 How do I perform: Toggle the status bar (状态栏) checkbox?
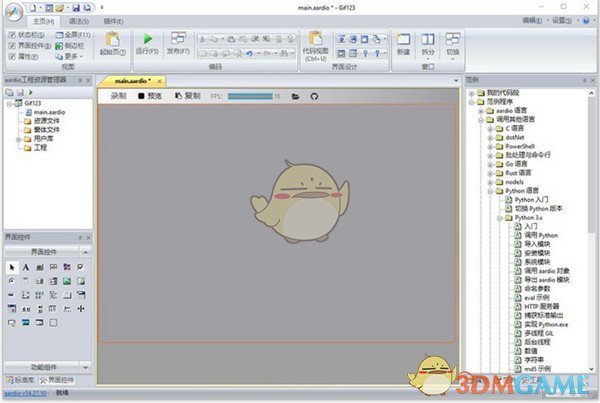12,35
